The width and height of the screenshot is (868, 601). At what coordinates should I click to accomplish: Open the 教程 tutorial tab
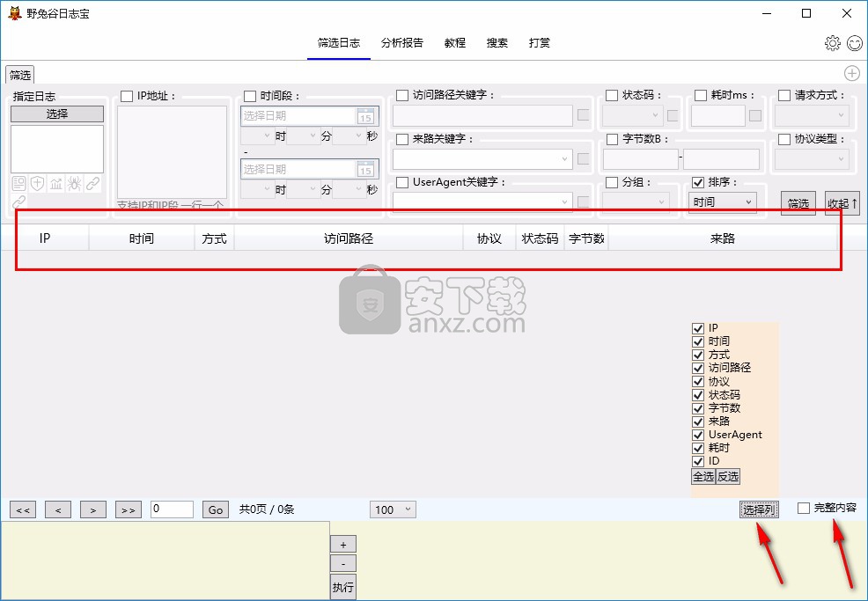click(x=455, y=42)
